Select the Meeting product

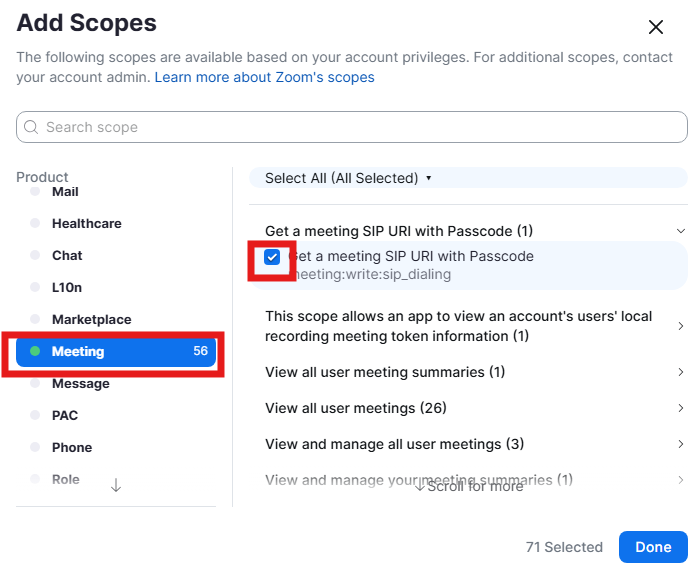[116, 351]
